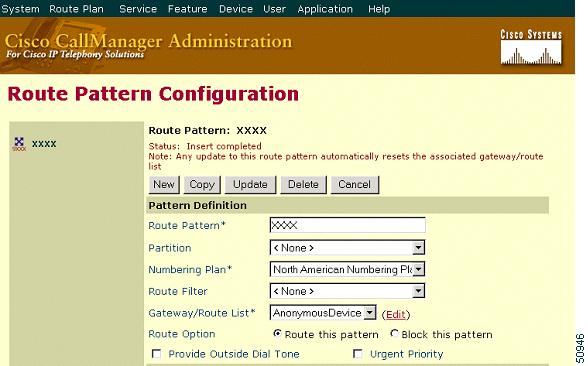Open the Partition dropdown
The height and width of the screenshot is (366, 588).
347,248
